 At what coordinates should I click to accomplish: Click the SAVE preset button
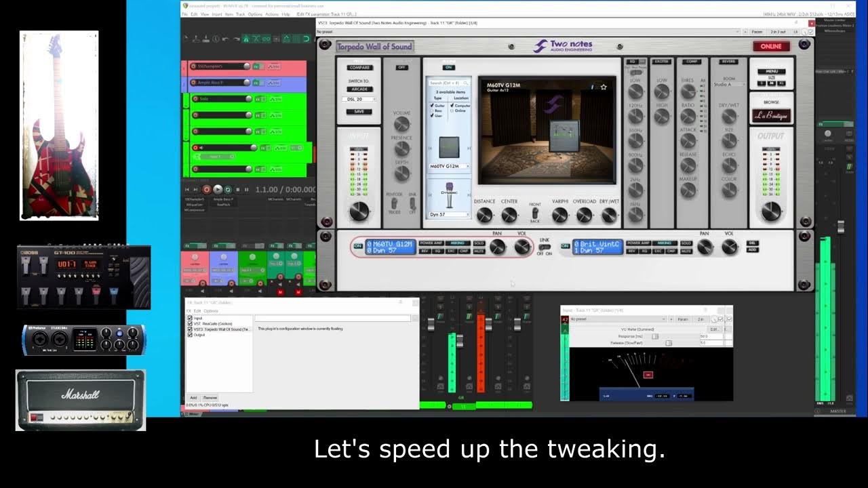click(359, 111)
